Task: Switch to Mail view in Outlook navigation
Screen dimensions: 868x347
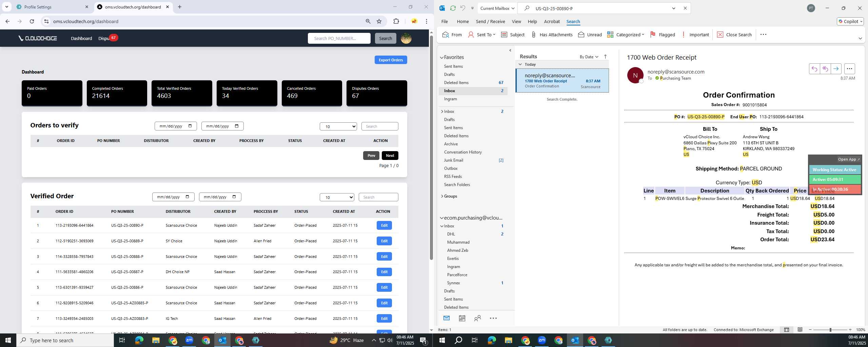Action: coord(447,318)
